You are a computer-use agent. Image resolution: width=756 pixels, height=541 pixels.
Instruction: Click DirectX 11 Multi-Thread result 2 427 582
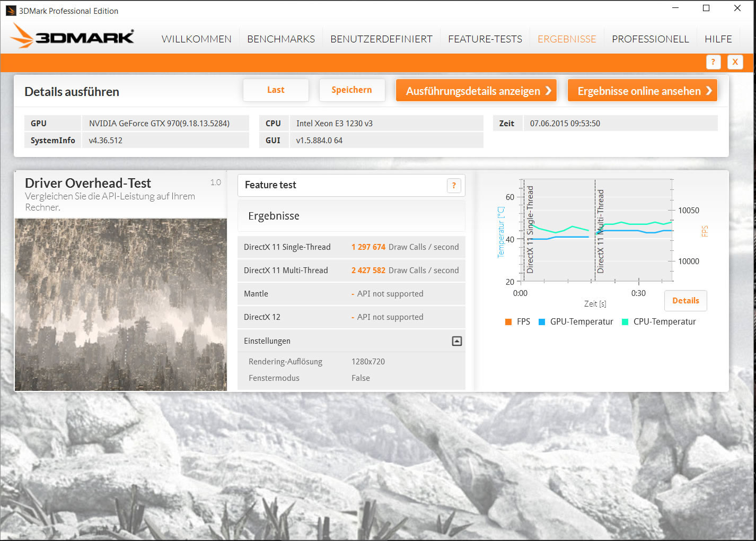coord(368,270)
